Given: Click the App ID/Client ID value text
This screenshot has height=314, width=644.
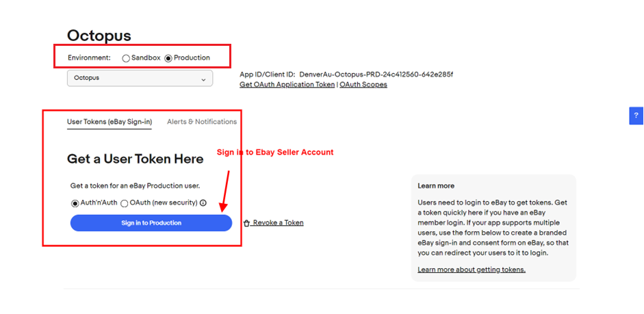Looking at the screenshot, I should click(376, 75).
